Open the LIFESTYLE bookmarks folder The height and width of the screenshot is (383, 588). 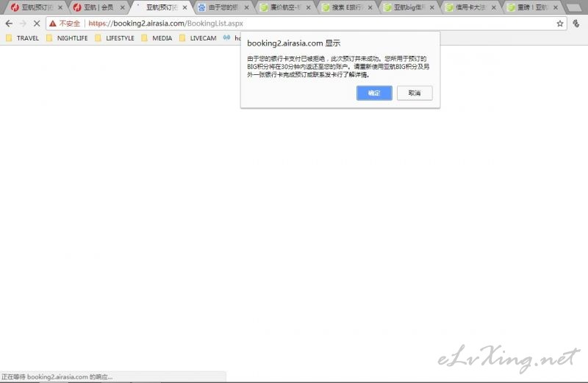[115, 38]
